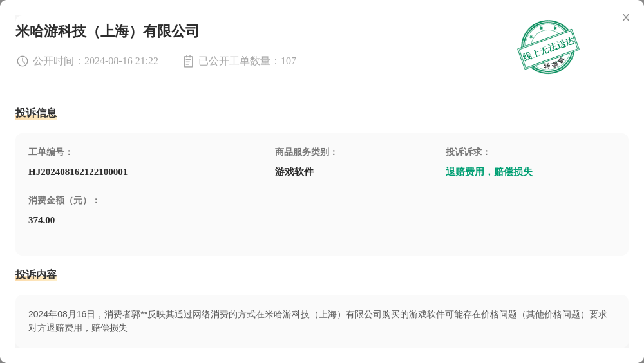Click the 消费金额（元） label
644x363 pixels.
[x=63, y=201]
